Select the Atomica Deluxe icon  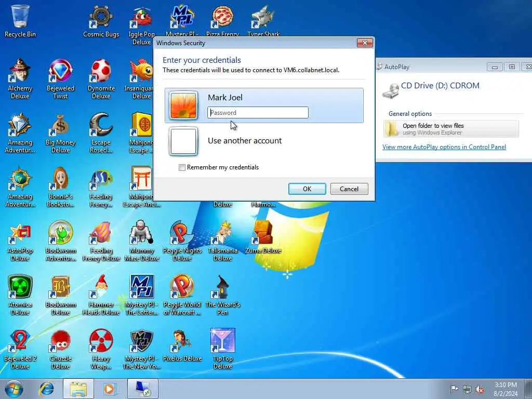[x=20, y=295]
